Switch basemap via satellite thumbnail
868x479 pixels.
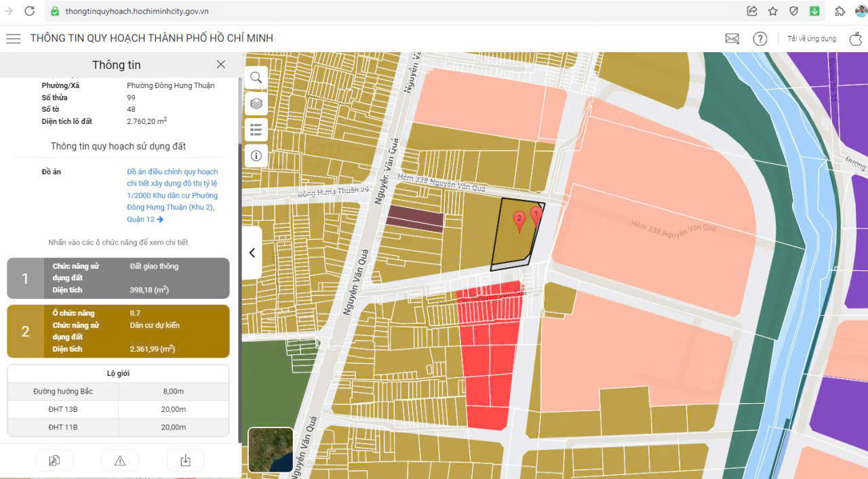pyautogui.click(x=271, y=450)
